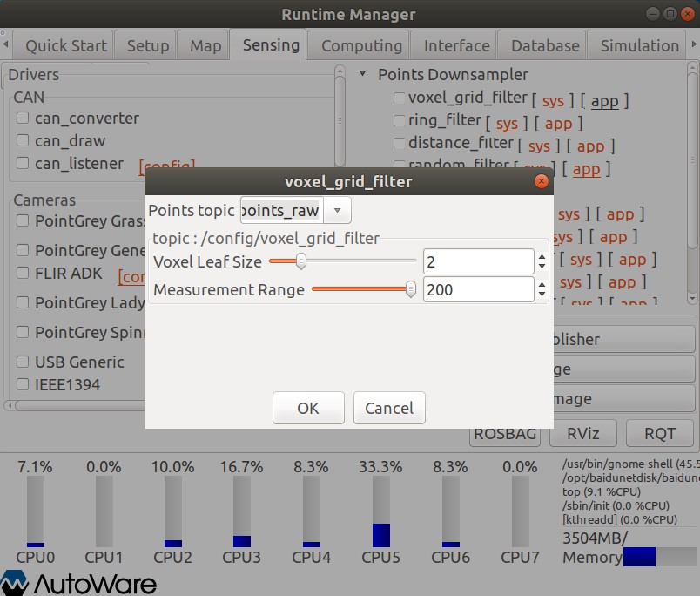The height and width of the screenshot is (596, 700).
Task: Toggle the USB Generic checkbox
Action: point(23,362)
